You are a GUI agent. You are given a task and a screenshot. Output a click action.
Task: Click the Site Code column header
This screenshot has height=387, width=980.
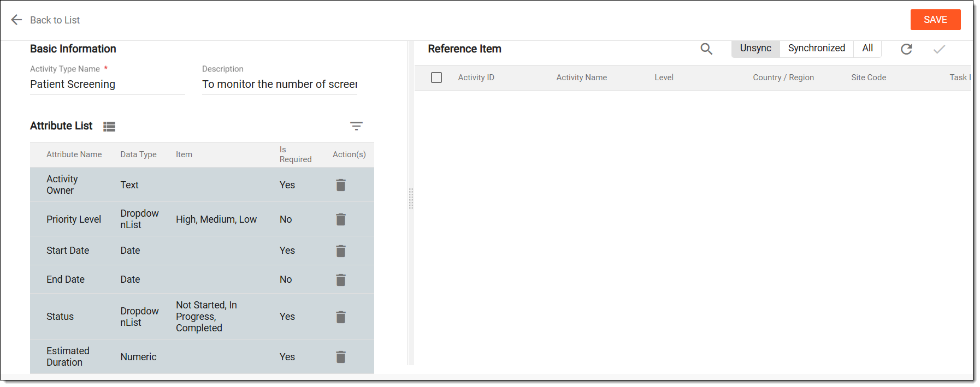(869, 78)
